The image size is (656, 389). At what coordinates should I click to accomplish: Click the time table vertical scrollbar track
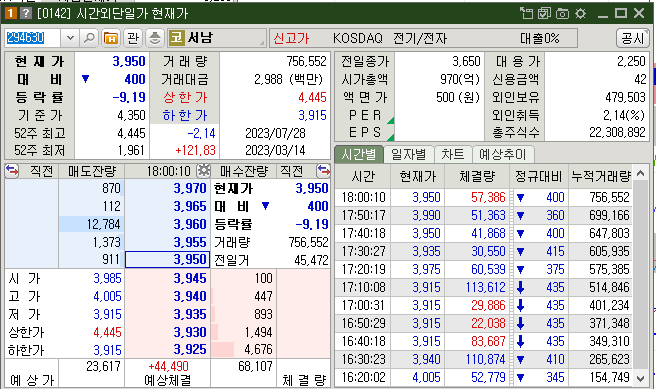coord(640,275)
